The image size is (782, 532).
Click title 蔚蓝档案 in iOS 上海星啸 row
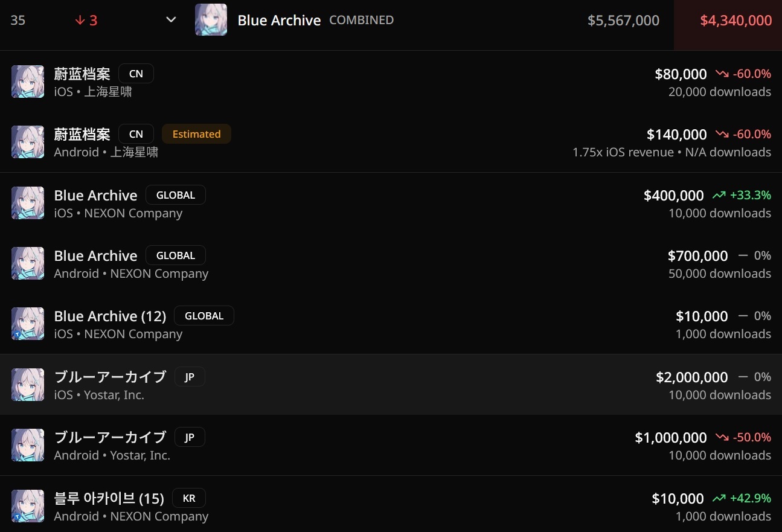(x=82, y=74)
